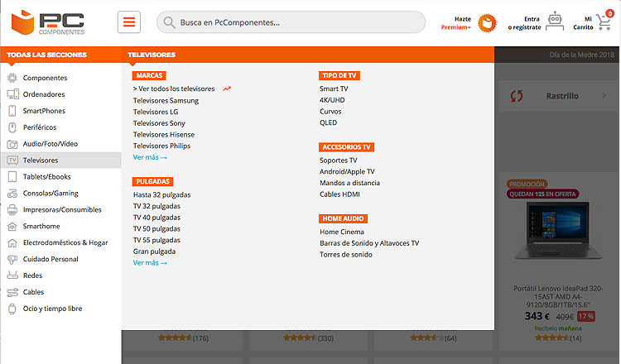Click the Cuidado Personal hairdryer icon
Image resolution: width=621 pixels, height=364 pixels.
click(12, 260)
